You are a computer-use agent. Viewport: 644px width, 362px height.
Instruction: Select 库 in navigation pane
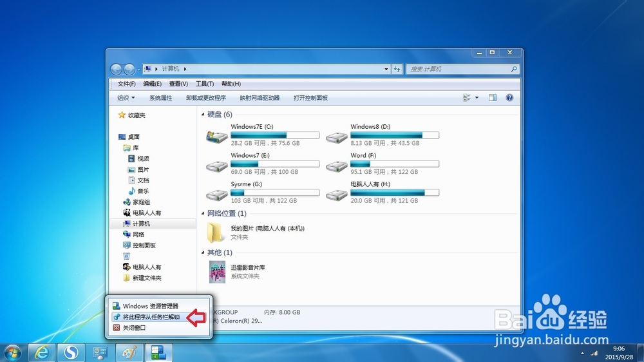[x=135, y=148]
